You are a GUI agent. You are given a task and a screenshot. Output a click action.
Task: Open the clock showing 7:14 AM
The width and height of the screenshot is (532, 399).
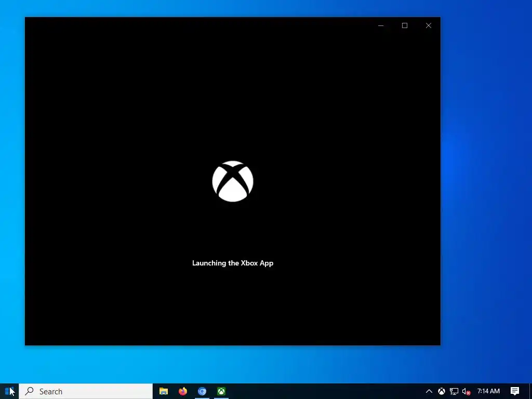coord(488,391)
